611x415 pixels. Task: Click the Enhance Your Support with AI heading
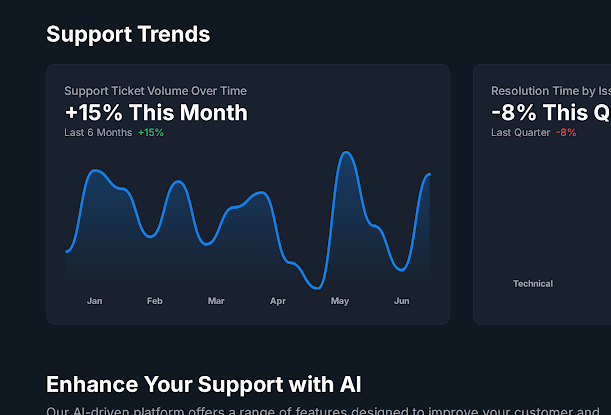203,384
